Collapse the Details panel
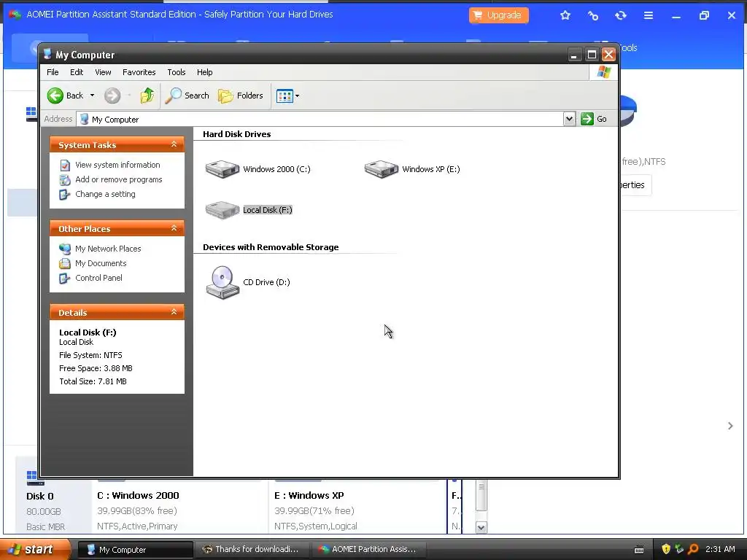 point(174,312)
